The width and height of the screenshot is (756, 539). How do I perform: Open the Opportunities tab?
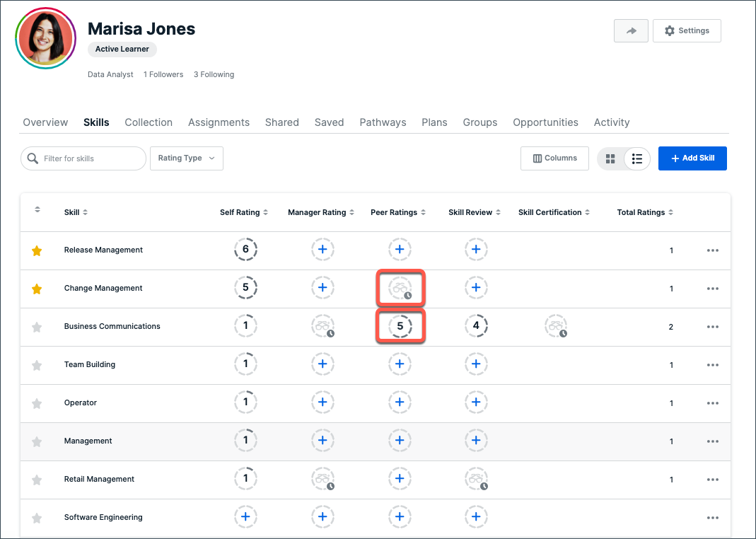[x=545, y=122]
